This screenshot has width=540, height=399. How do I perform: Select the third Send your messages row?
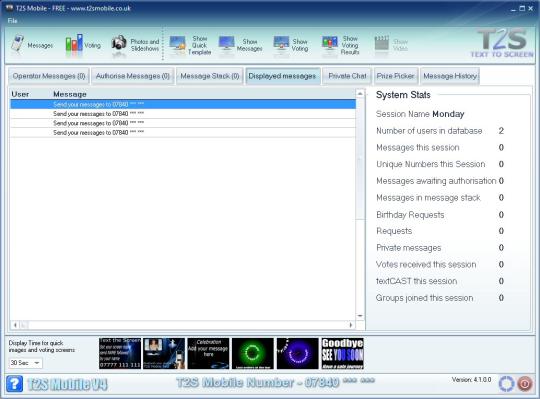pyautogui.click(x=183, y=123)
